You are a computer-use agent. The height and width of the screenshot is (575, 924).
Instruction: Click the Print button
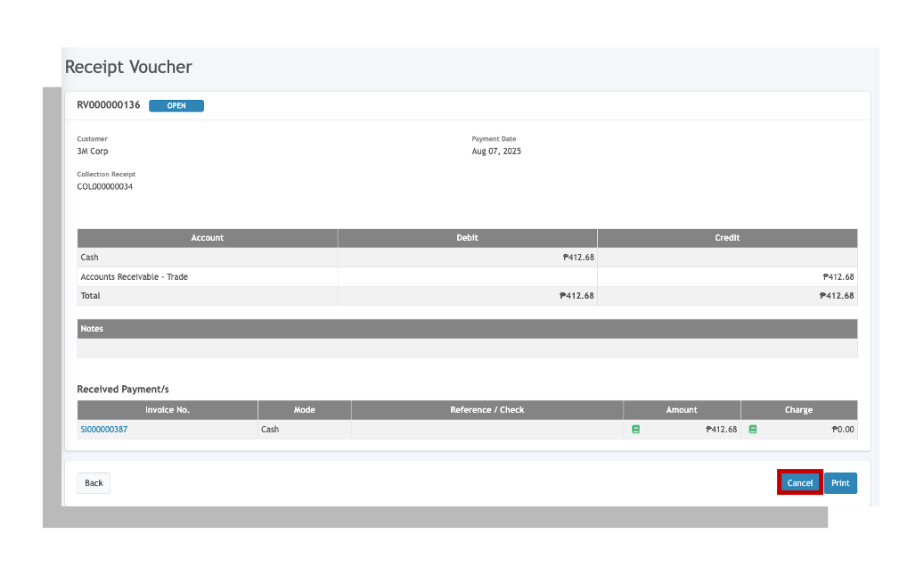tap(840, 483)
